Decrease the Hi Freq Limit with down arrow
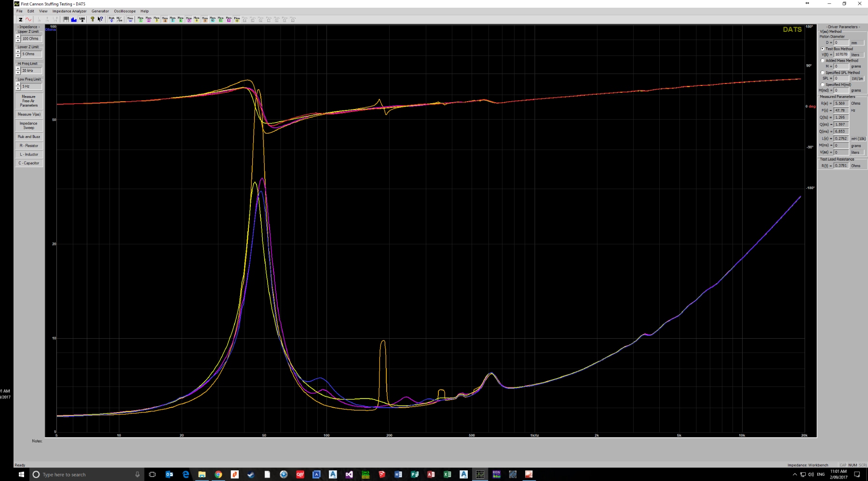 tap(18, 72)
